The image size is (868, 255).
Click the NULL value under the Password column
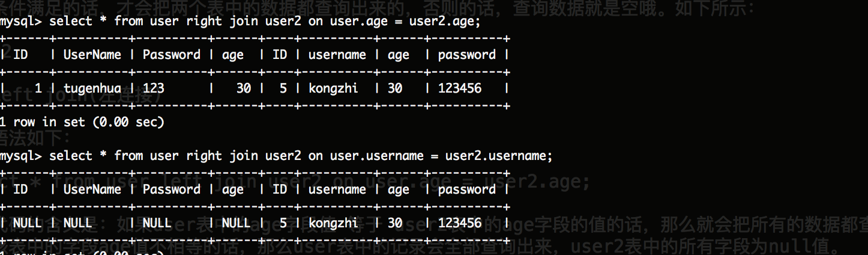pyautogui.click(x=157, y=223)
